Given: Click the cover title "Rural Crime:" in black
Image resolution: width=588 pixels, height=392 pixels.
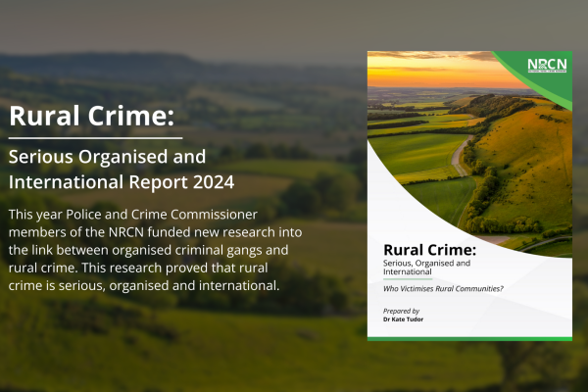Looking at the screenshot, I should tap(430, 250).
